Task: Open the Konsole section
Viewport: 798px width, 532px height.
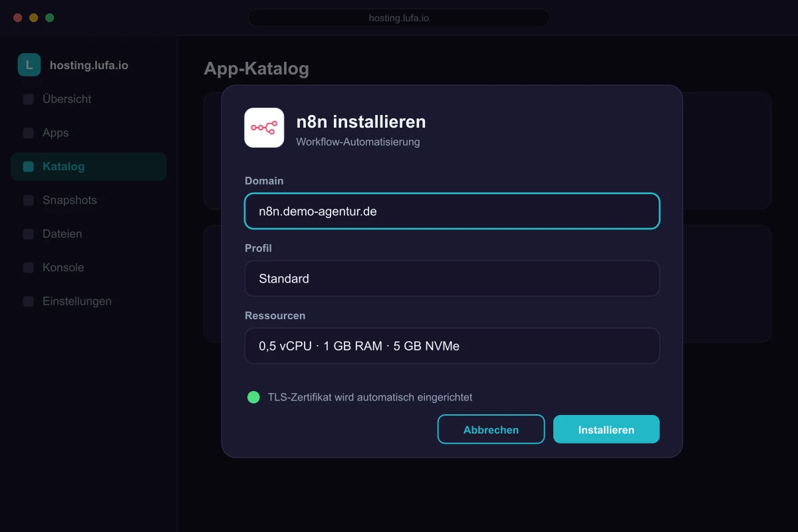Action: 88,267
